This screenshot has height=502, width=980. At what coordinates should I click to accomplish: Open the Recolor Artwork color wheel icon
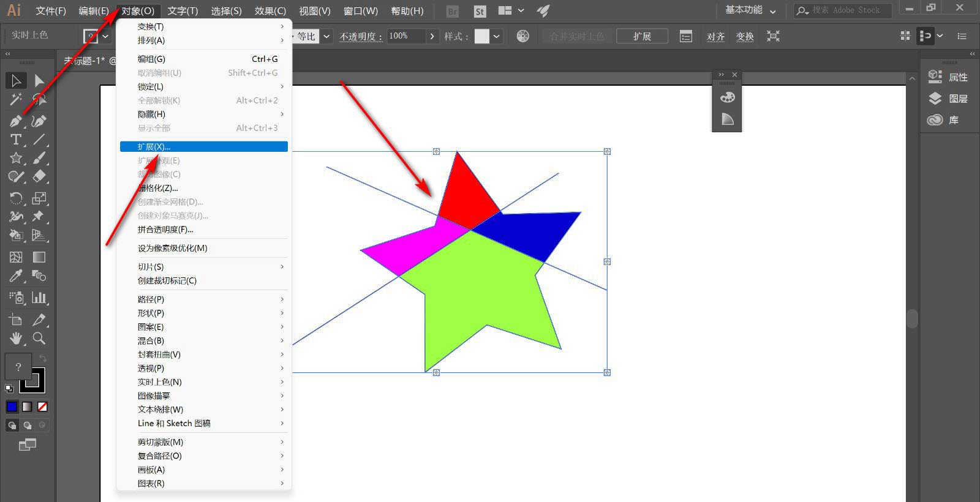522,36
